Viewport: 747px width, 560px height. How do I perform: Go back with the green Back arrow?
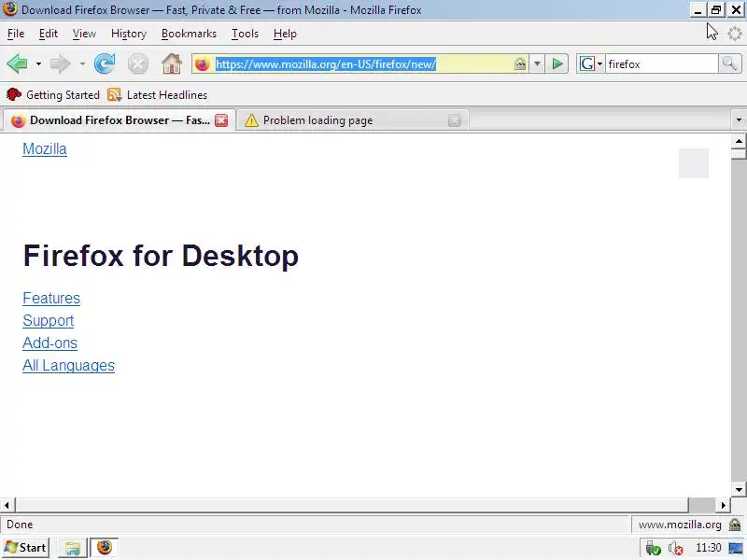point(17,63)
